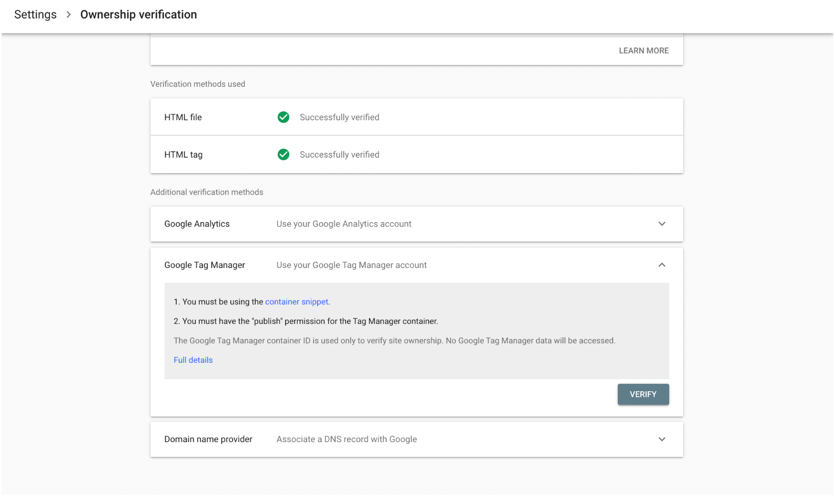Click the breadcrumb arrow after Settings
The height and width of the screenshot is (504, 836).
68,14
